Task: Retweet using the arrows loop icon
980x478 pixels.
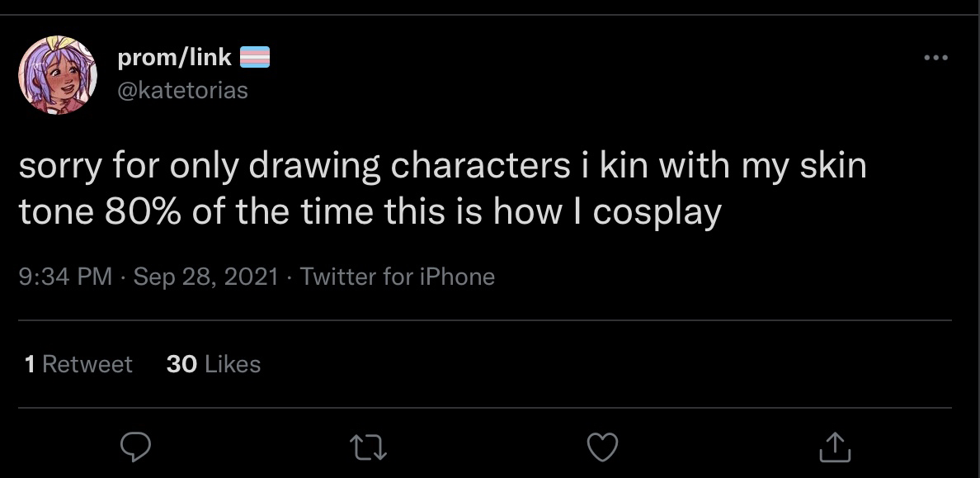Action: [x=368, y=448]
